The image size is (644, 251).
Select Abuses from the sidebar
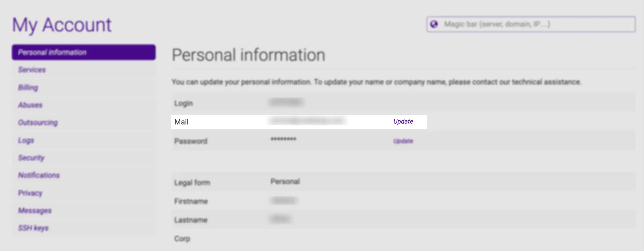(30, 105)
